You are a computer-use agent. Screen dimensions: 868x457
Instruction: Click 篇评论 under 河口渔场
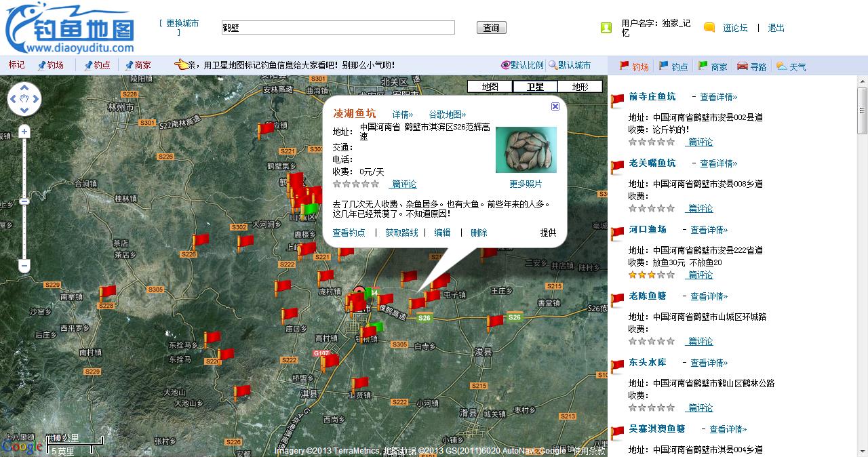(699, 275)
